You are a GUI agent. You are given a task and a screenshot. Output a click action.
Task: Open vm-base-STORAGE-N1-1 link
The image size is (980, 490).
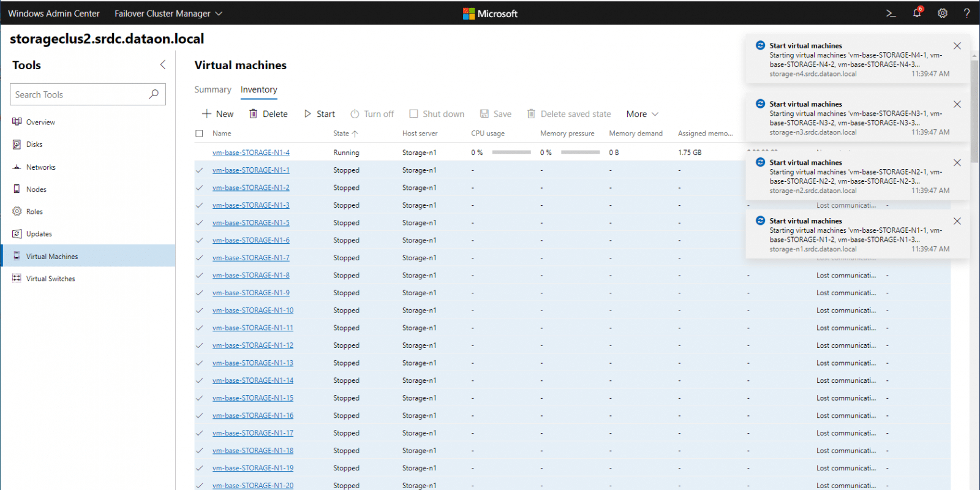[251, 170]
